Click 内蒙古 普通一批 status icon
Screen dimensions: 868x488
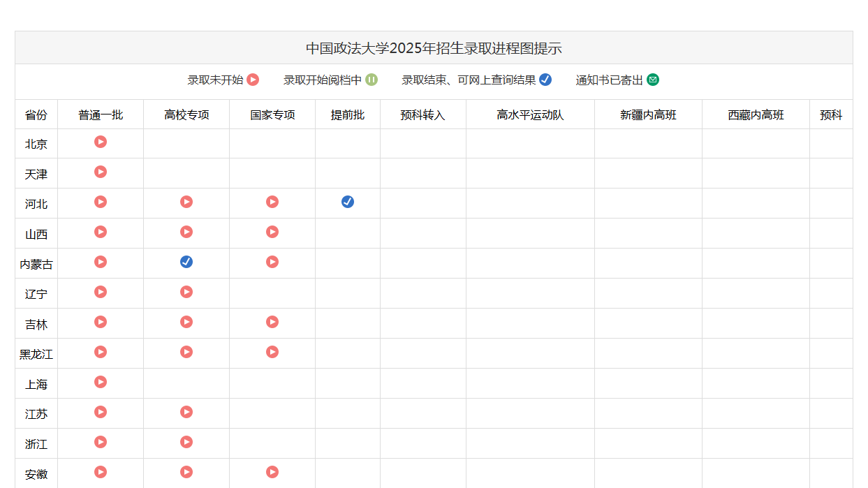click(101, 262)
